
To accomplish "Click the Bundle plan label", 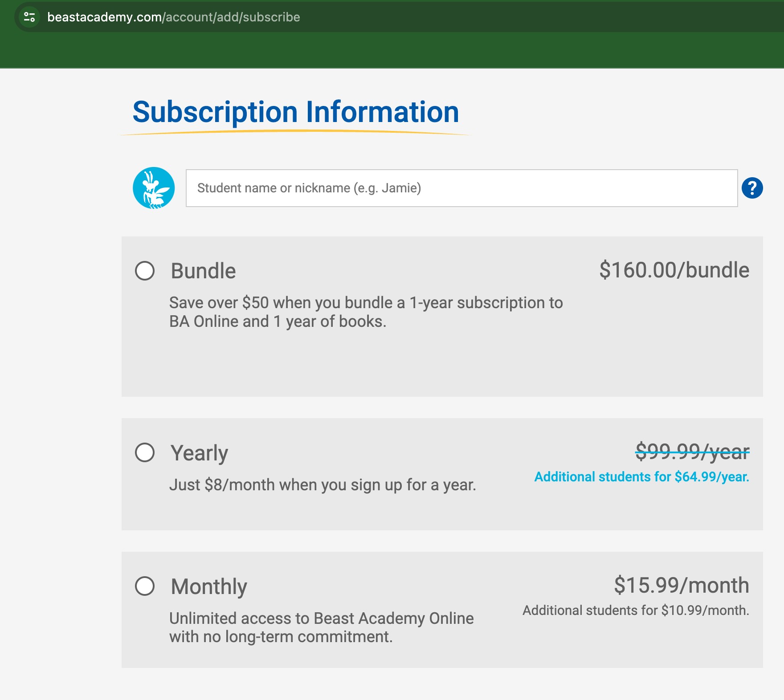I will (x=203, y=271).
